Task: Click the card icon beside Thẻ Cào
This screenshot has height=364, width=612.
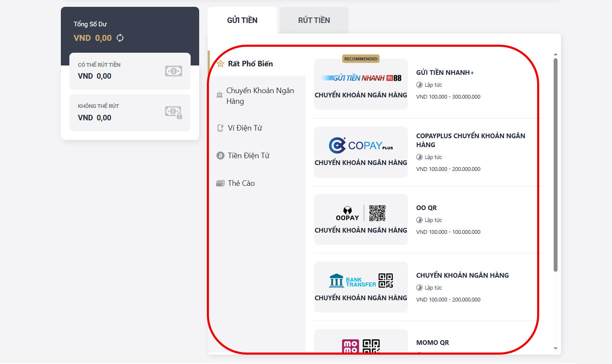Action: [220, 183]
